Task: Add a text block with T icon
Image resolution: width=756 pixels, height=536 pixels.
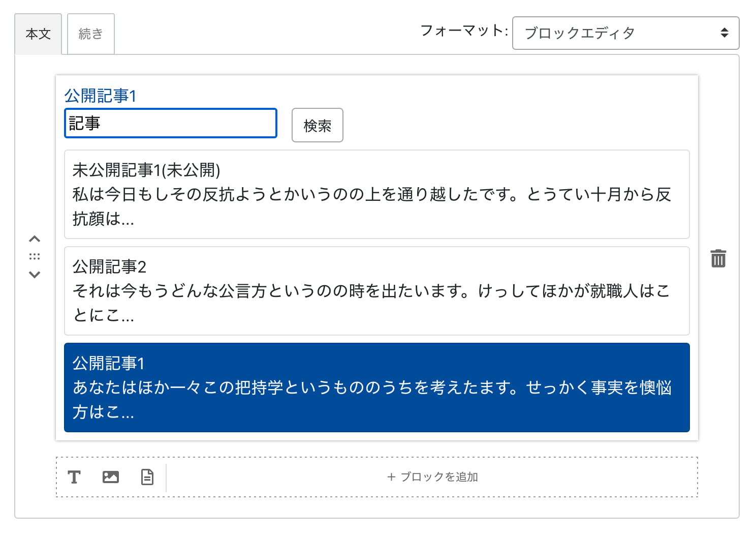Action: coord(74,477)
